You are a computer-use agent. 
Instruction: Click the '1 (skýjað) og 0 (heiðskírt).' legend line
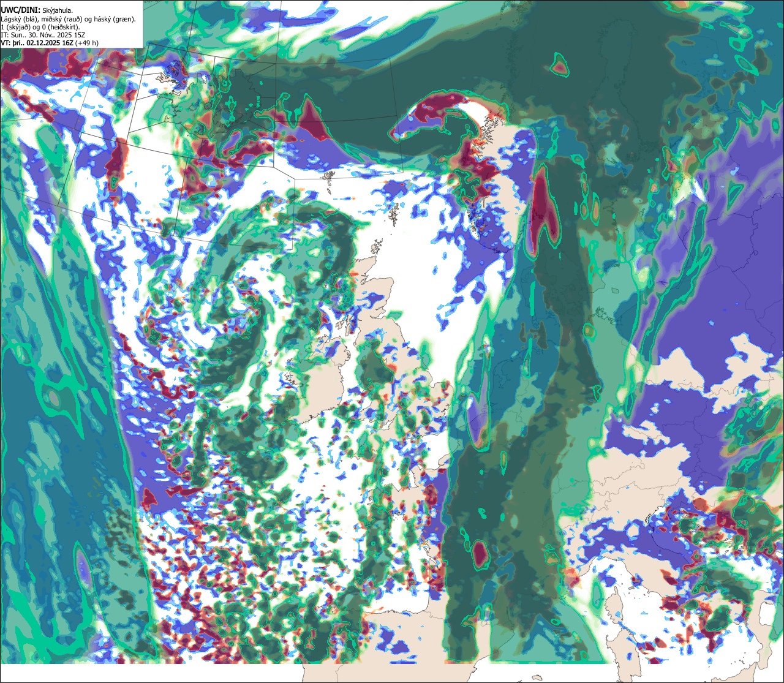pyautogui.click(x=40, y=26)
